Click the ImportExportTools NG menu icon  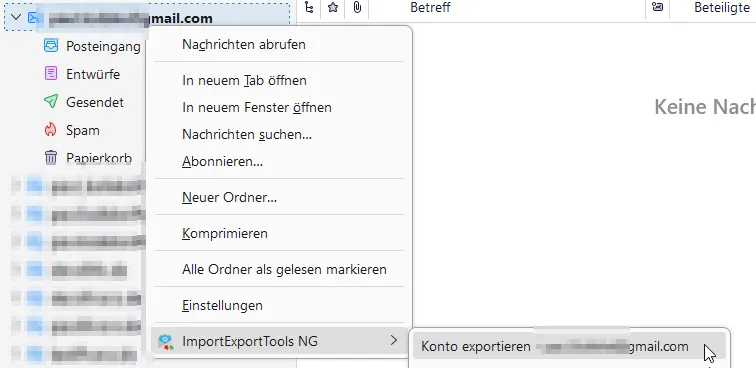[165, 342]
